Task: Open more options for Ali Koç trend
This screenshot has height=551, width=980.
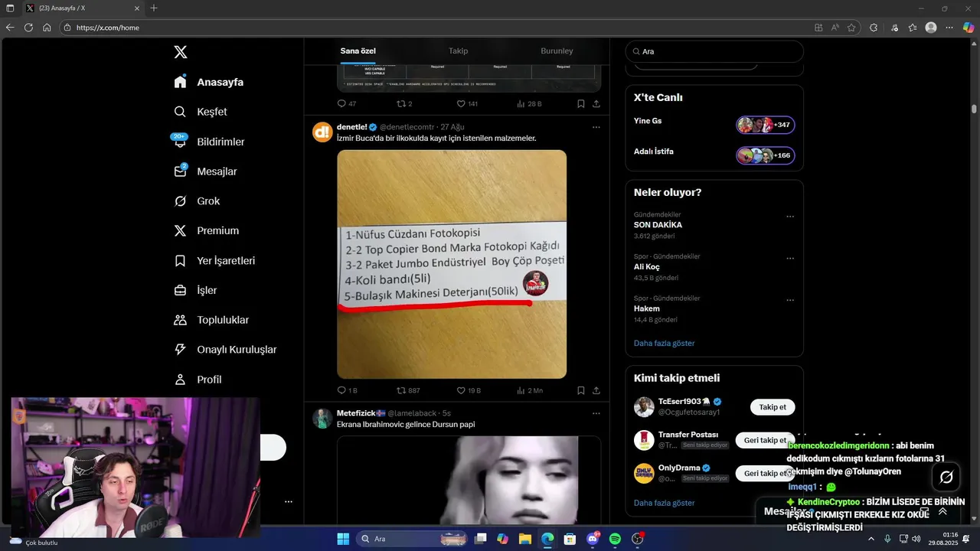Action: pyautogui.click(x=790, y=259)
